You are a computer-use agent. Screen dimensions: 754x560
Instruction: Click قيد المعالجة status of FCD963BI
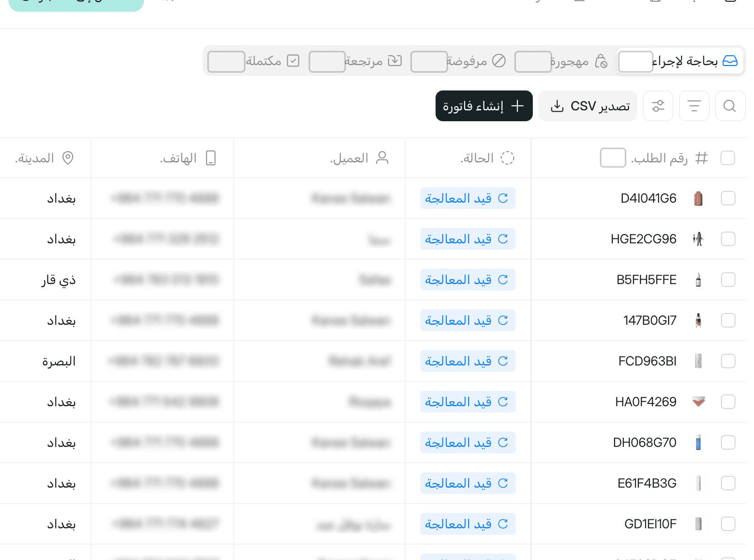468,361
